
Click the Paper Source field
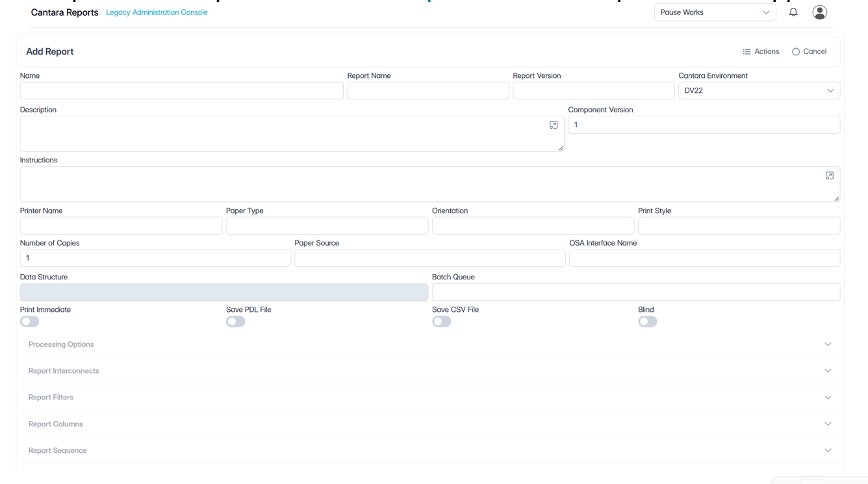[x=430, y=258]
